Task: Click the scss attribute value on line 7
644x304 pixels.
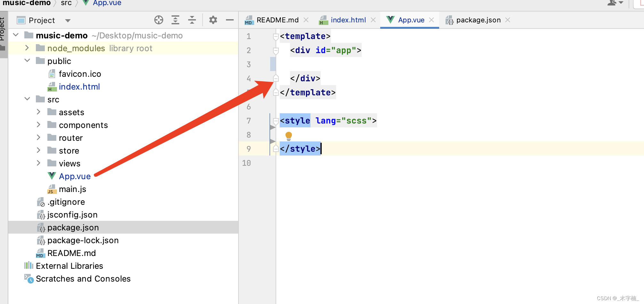Action: 356,121
